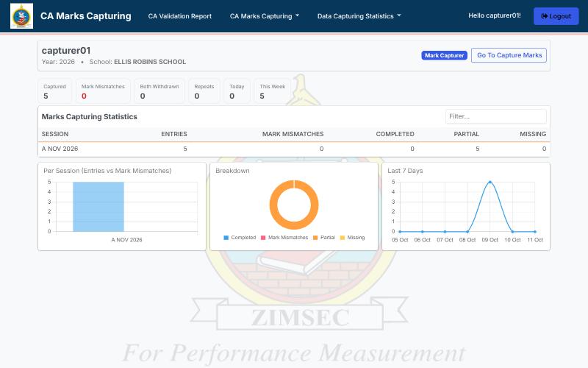Expand CA Marks Capturing dropdown menu
Viewport: 588px width, 368px height.
265,16
